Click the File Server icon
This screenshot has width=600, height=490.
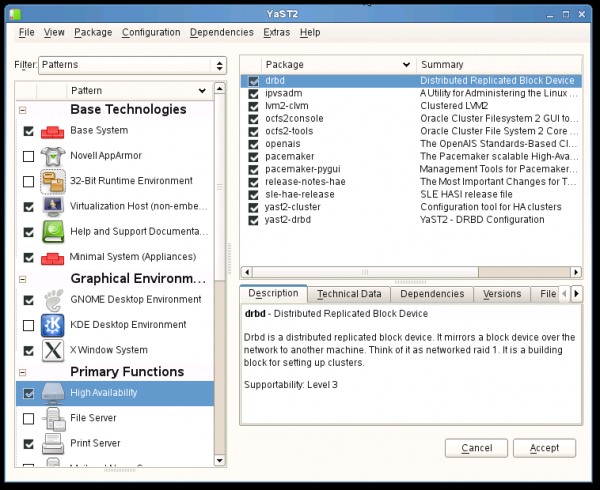(53, 419)
